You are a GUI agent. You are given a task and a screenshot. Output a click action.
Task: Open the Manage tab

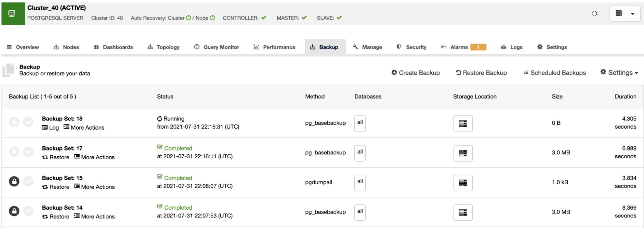point(368,47)
